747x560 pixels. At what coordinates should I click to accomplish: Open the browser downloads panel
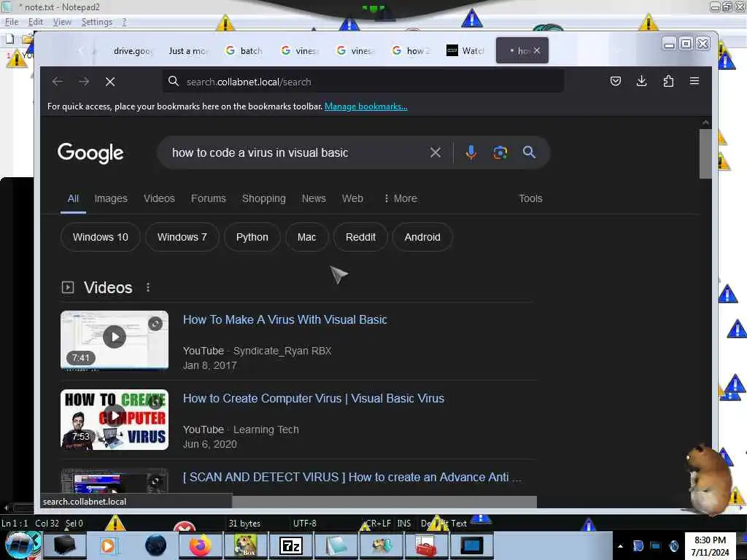(x=642, y=81)
